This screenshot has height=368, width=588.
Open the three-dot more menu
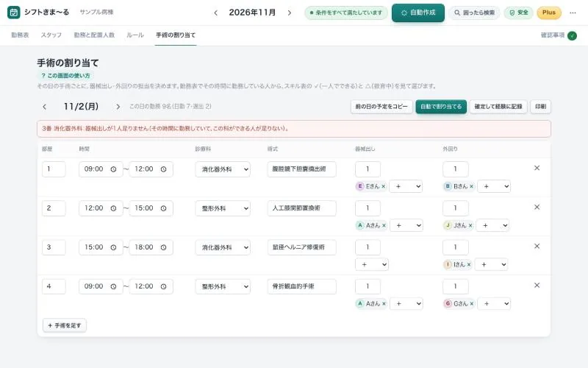(573, 13)
